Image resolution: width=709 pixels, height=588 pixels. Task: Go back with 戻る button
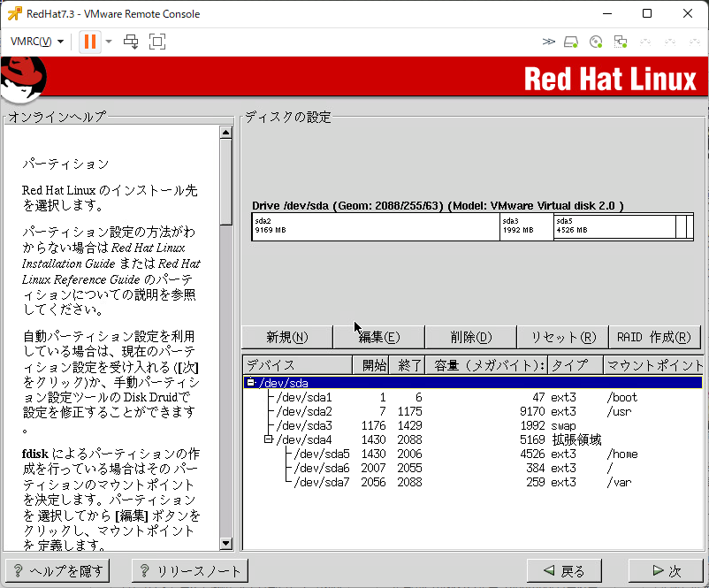564,571
